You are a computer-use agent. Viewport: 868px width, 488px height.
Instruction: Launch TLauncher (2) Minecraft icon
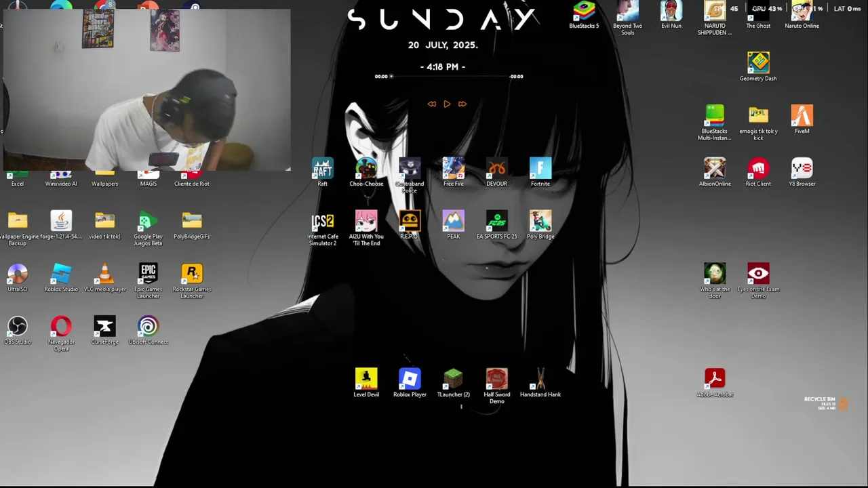(x=453, y=382)
